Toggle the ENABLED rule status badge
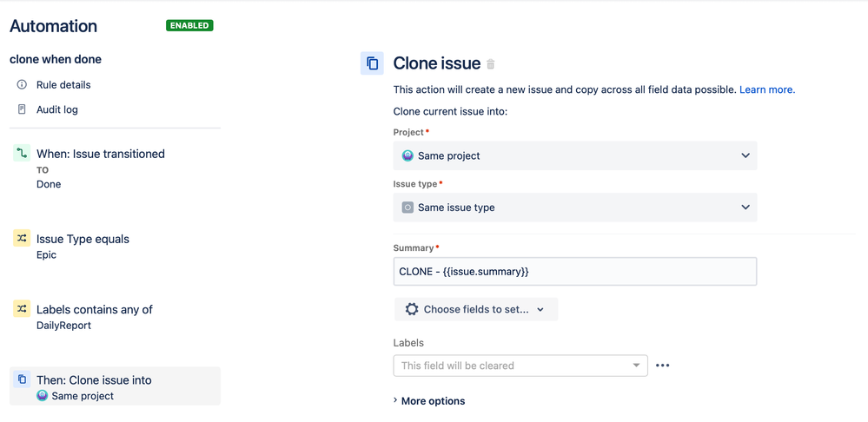Screen dimensions: 868x422 (x=189, y=25)
